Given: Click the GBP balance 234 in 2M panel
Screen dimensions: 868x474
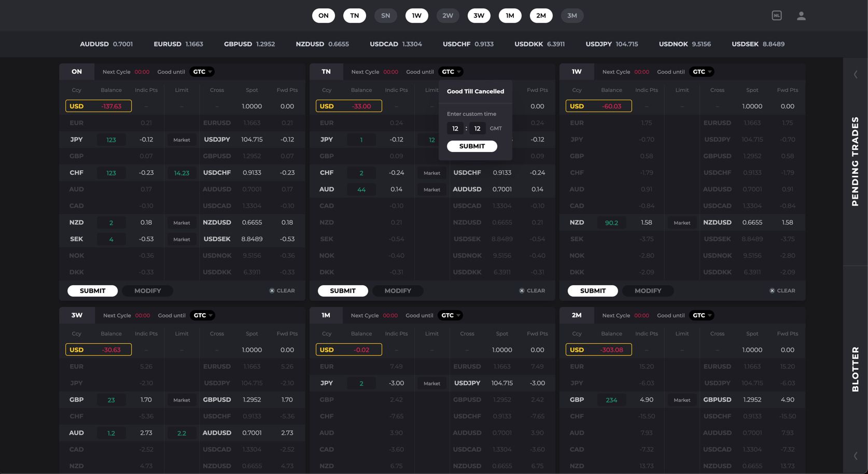Looking at the screenshot, I should [x=611, y=400].
